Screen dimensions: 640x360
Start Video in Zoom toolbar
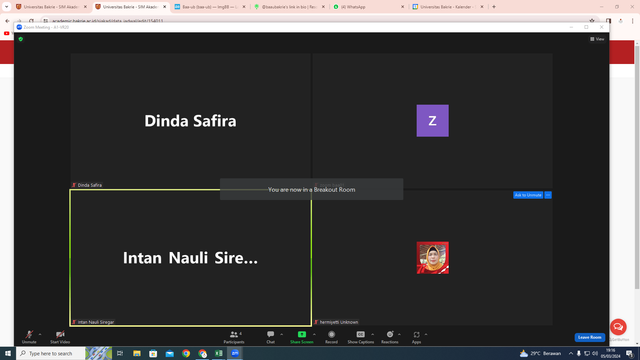click(x=60, y=337)
